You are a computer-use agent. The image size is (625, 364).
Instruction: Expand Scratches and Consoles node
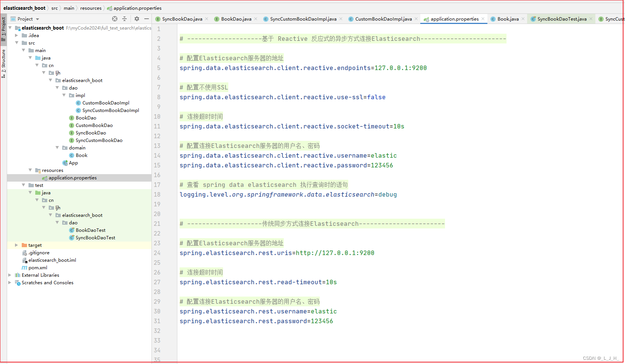[10, 282]
